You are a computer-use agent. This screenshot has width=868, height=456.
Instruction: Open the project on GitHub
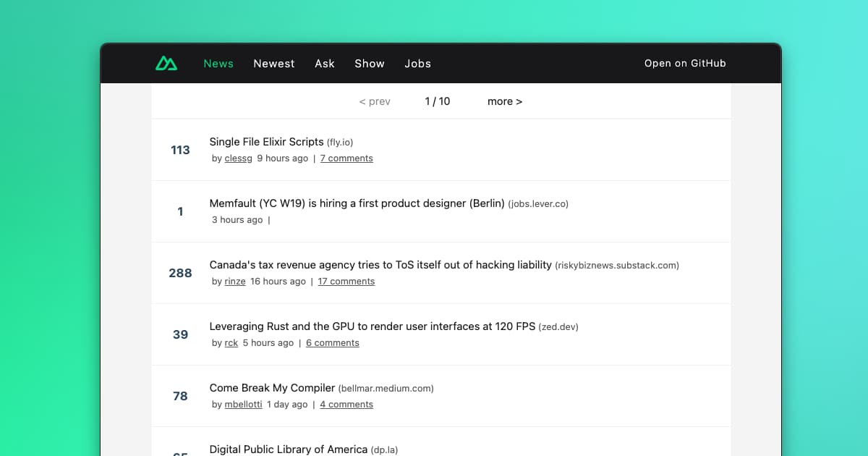(x=685, y=63)
